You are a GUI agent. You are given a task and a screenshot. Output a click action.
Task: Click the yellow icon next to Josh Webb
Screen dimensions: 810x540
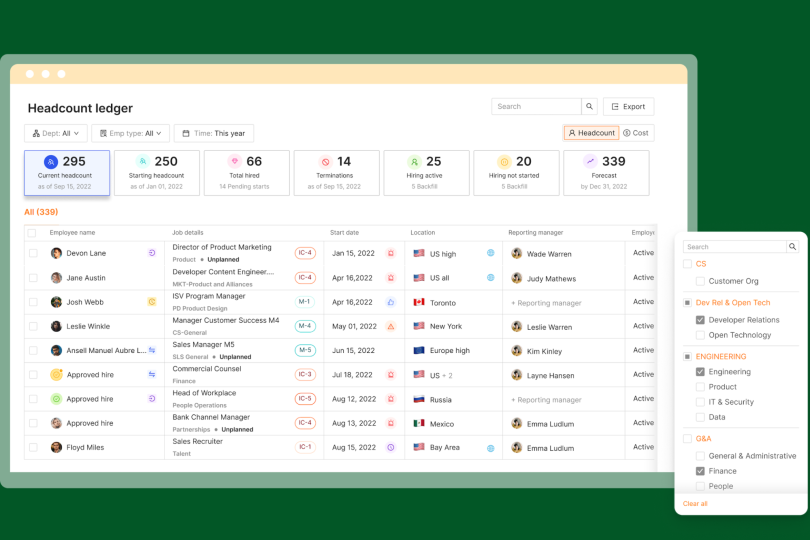152,302
